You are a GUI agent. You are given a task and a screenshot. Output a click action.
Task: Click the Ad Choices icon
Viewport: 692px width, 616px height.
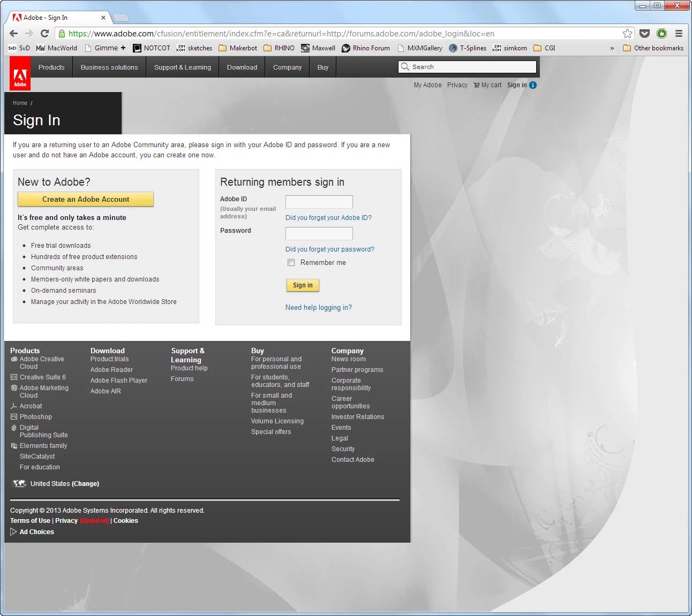pyautogui.click(x=13, y=532)
